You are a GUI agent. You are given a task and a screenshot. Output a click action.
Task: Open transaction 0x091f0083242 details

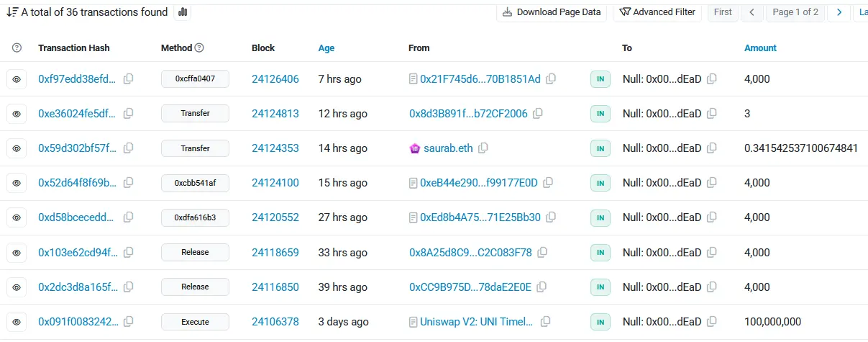tap(77, 322)
